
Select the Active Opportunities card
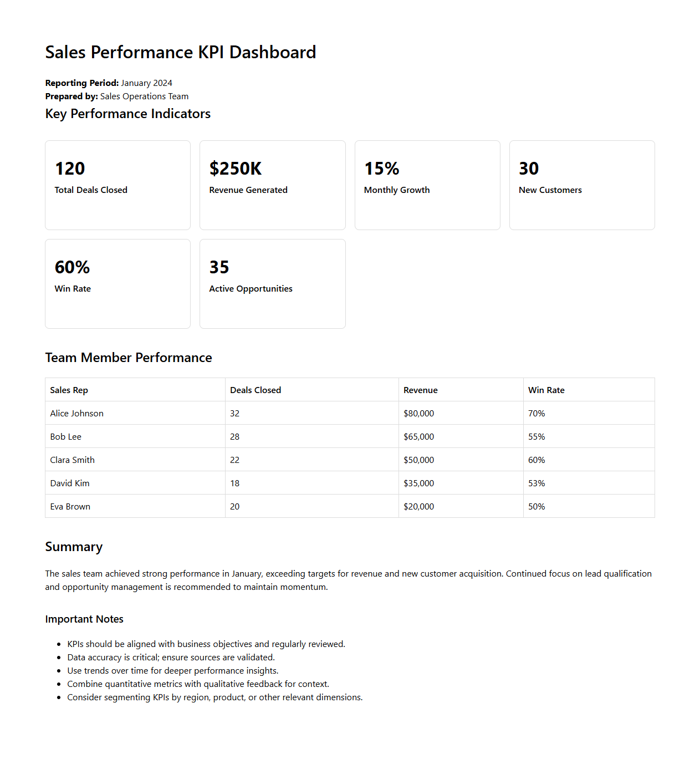[x=272, y=283]
